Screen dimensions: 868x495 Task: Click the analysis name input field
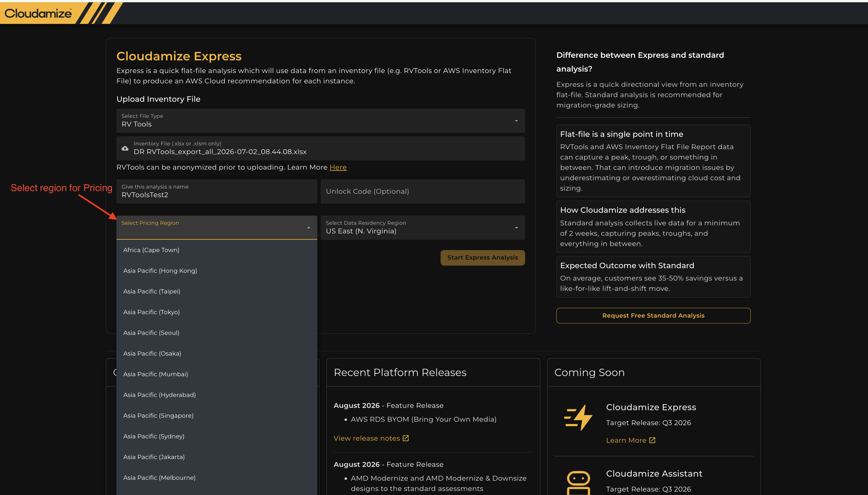(217, 191)
